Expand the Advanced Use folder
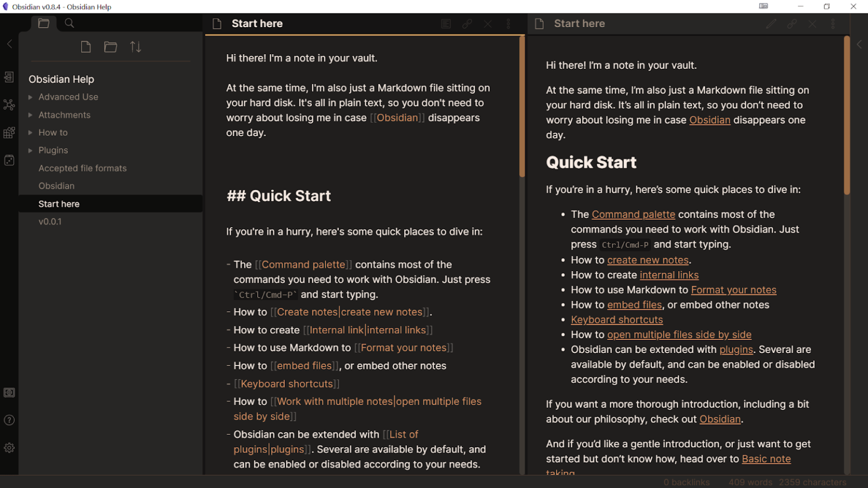868x488 pixels. [x=30, y=97]
